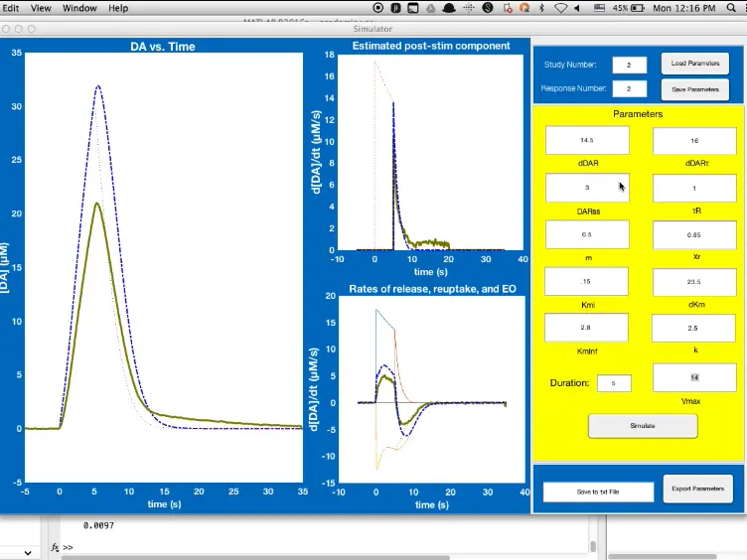Image resolution: width=747 pixels, height=560 pixels.
Task: Expand the chevron below the left panel
Action: [28, 553]
